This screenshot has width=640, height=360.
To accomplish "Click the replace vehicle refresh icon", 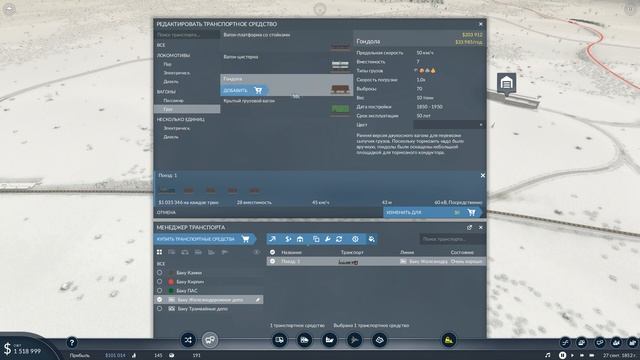I will (339, 239).
